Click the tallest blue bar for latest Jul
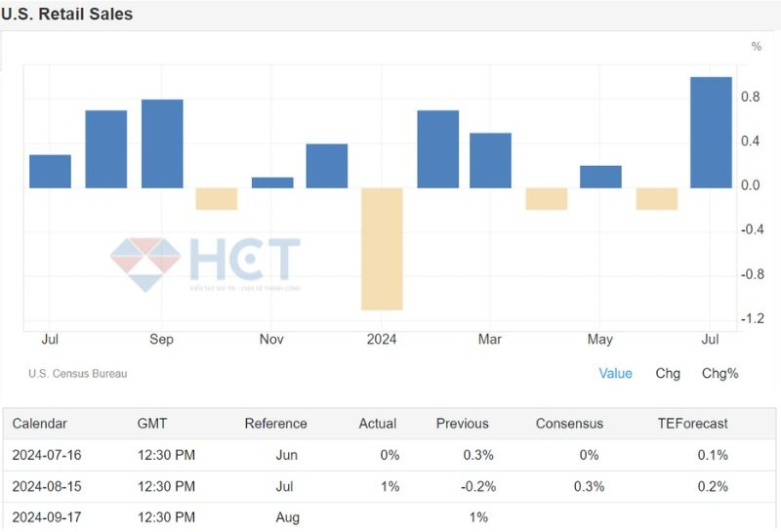This screenshot has width=781, height=532. click(711, 132)
